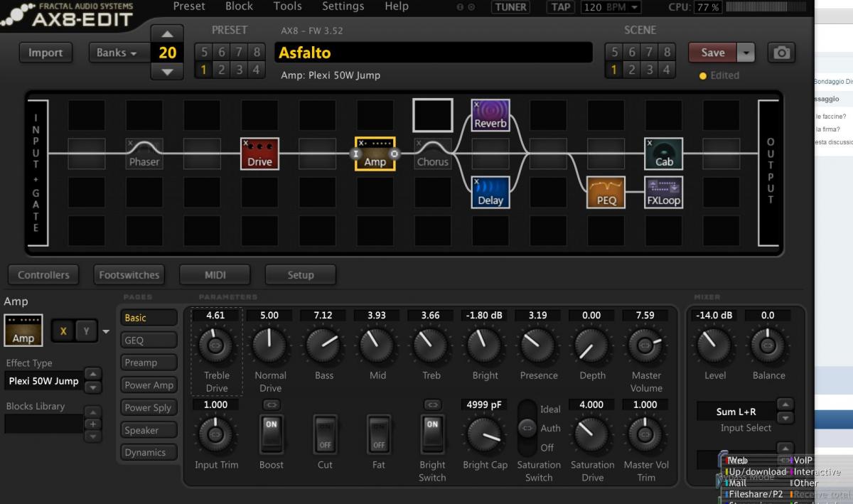Open the Controllers panel
The image size is (853, 504).
pyautogui.click(x=43, y=275)
